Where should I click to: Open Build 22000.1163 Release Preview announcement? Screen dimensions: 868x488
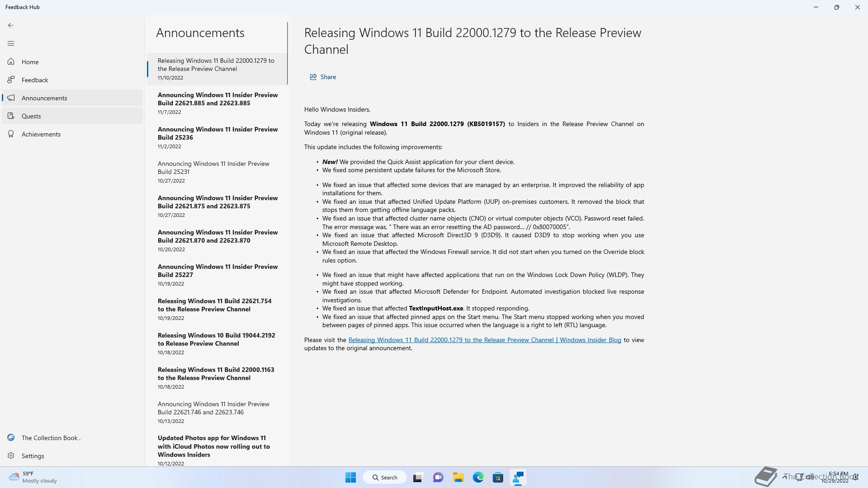tap(217, 378)
